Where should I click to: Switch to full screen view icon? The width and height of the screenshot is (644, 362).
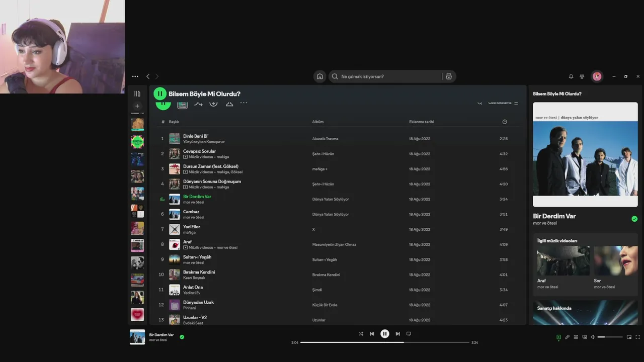click(x=638, y=337)
